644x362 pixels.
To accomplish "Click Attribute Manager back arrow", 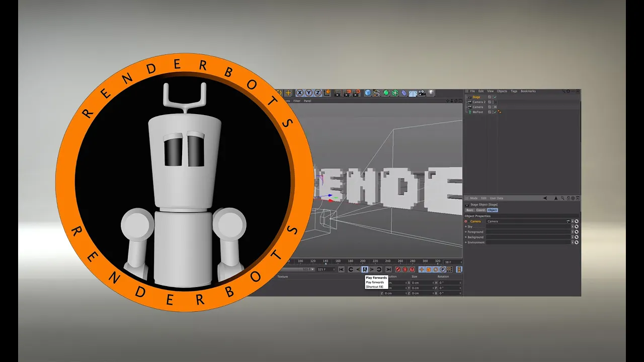I will point(545,198).
